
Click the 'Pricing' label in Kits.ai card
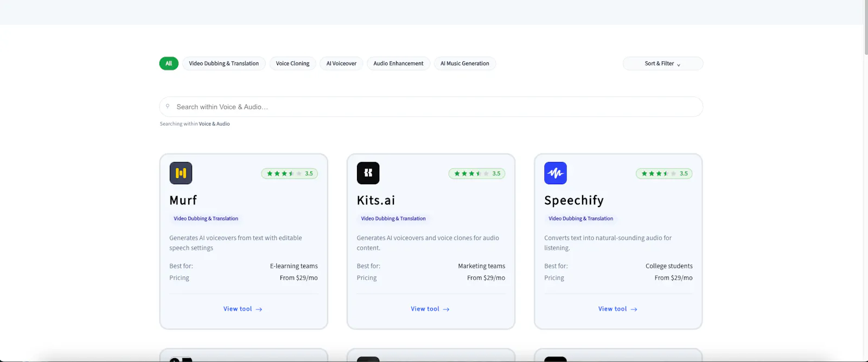[x=367, y=278]
